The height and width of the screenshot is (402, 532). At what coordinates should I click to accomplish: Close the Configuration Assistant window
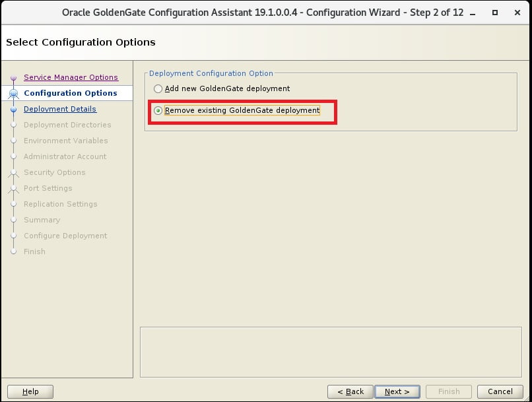point(517,13)
